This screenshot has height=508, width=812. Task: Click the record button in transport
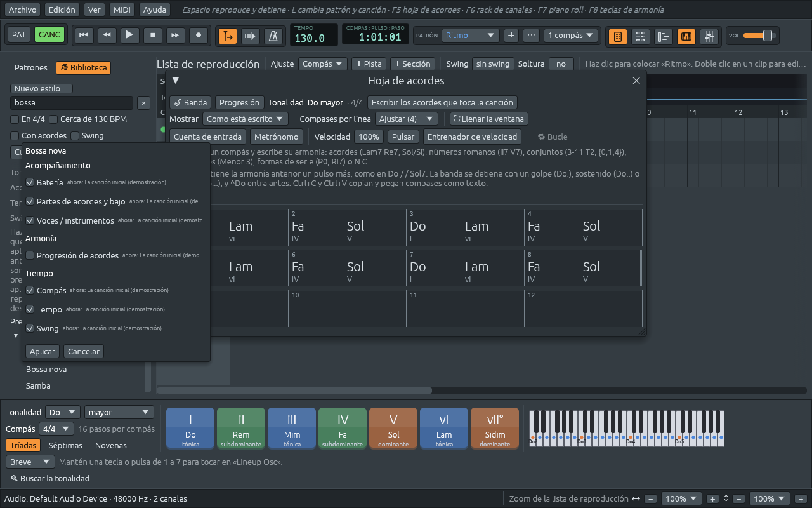tap(199, 36)
